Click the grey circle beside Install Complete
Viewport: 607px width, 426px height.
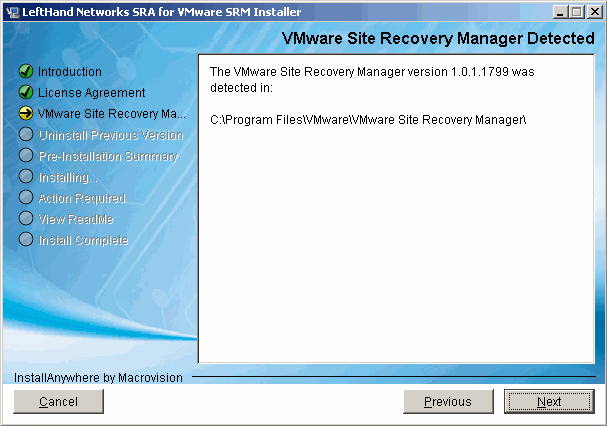coord(26,240)
